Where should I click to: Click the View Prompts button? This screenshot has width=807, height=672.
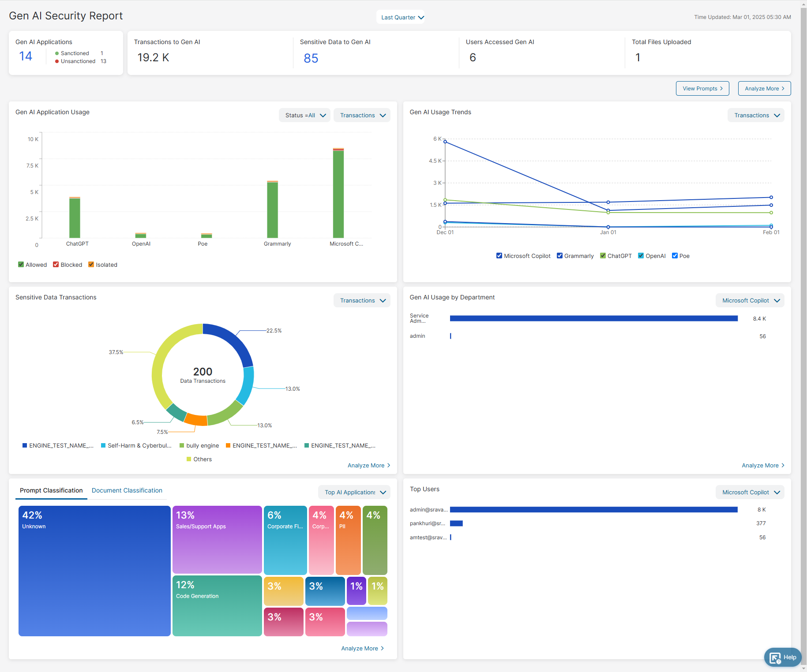pos(702,88)
